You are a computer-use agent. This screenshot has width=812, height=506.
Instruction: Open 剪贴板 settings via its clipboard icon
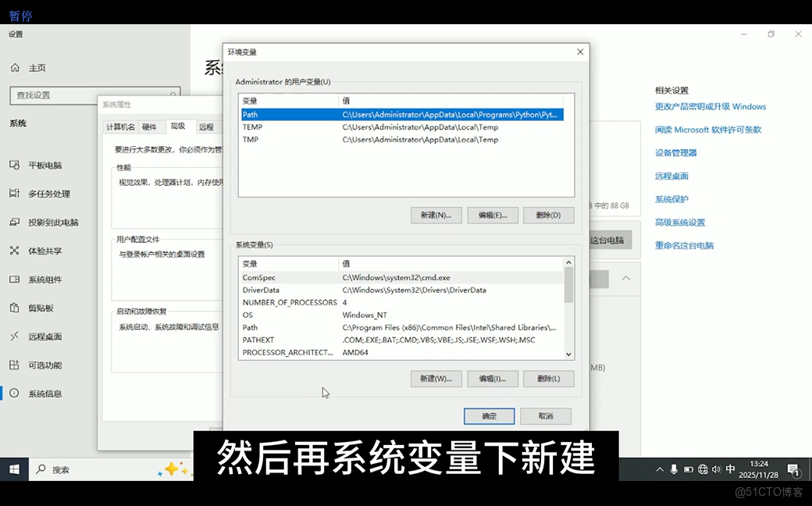point(16,308)
